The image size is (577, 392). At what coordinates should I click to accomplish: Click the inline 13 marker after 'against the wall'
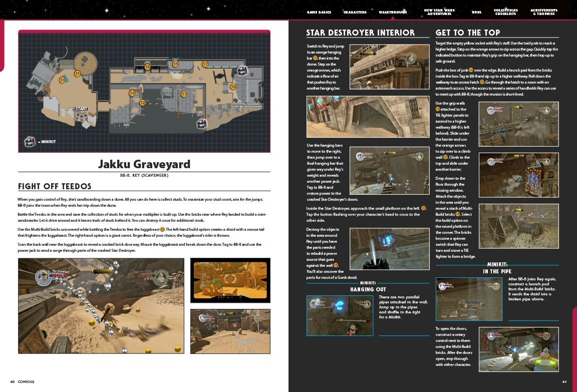pos(336,265)
